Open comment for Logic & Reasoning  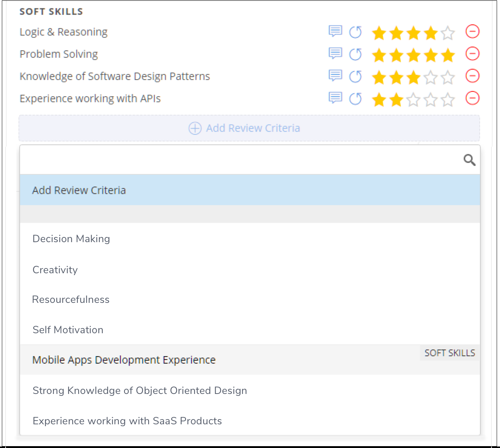tap(335, 31)
